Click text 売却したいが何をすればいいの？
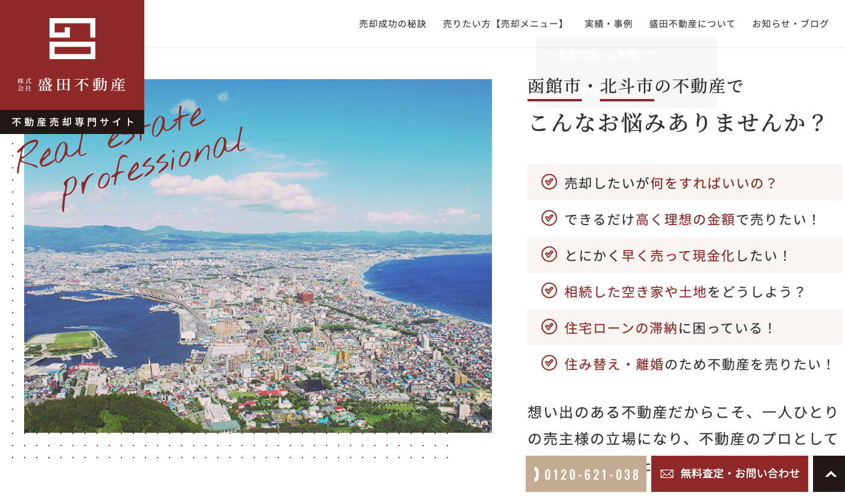 (x=671, y=183)
